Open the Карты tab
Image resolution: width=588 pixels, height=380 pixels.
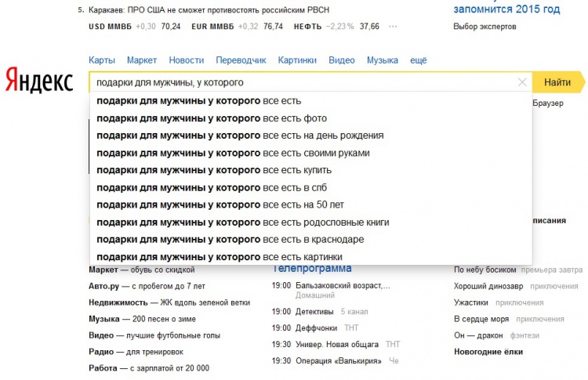102,60
